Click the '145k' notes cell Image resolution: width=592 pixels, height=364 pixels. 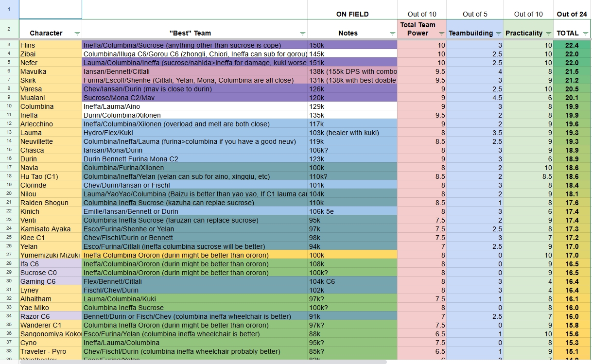click(x=352, y=54)
